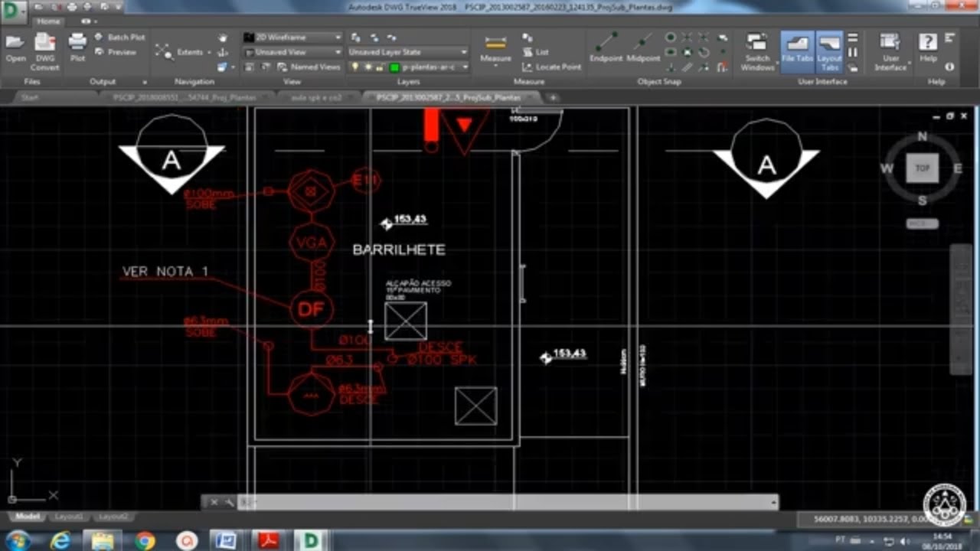980x551 pixels.
Task: Click the List tool
Action: tap(535, 52)
